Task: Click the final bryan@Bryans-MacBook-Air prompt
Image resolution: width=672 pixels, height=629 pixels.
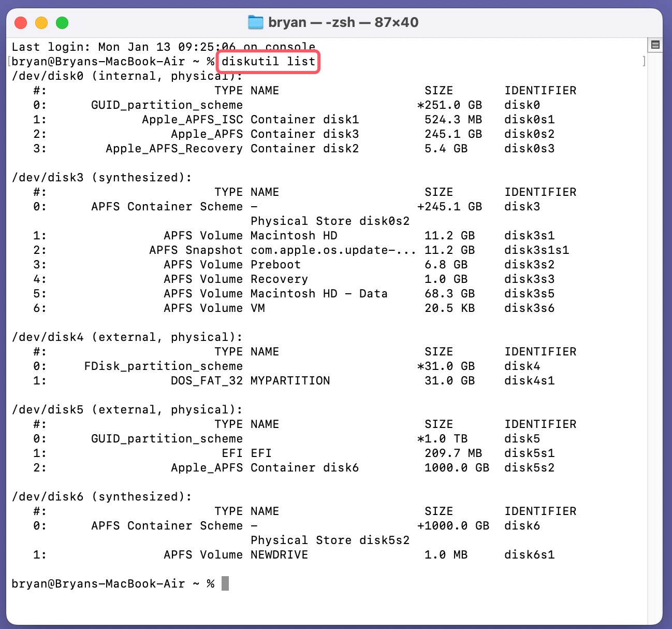Action: (98, 583)
